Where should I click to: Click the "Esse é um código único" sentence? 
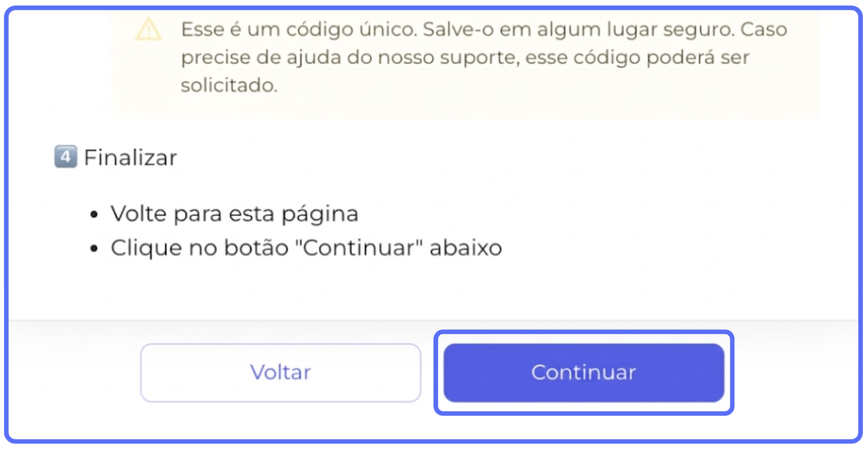(x=299, y=30)
